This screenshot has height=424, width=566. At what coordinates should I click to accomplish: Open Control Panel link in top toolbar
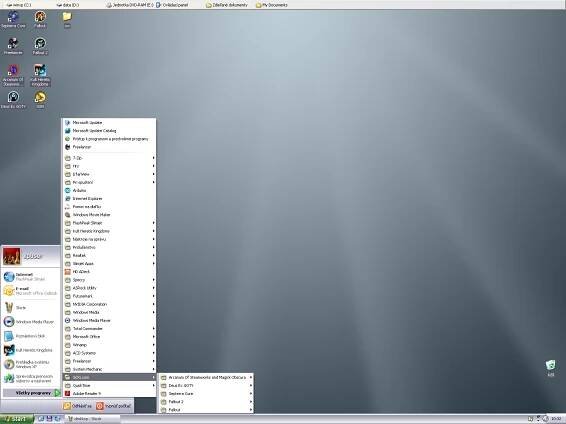point(172,5)
